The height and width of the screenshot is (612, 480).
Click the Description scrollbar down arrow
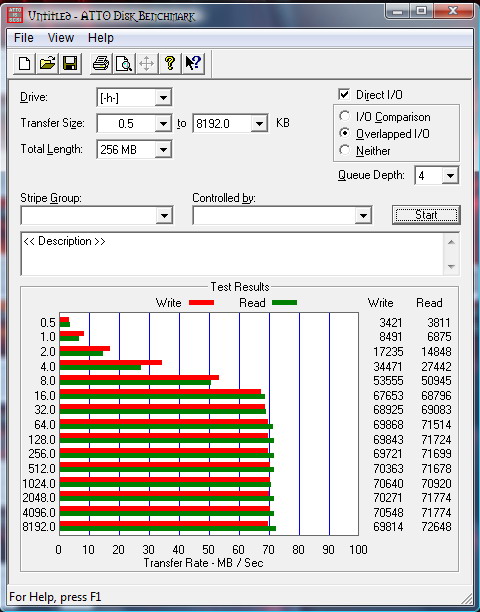coord(452,267)
